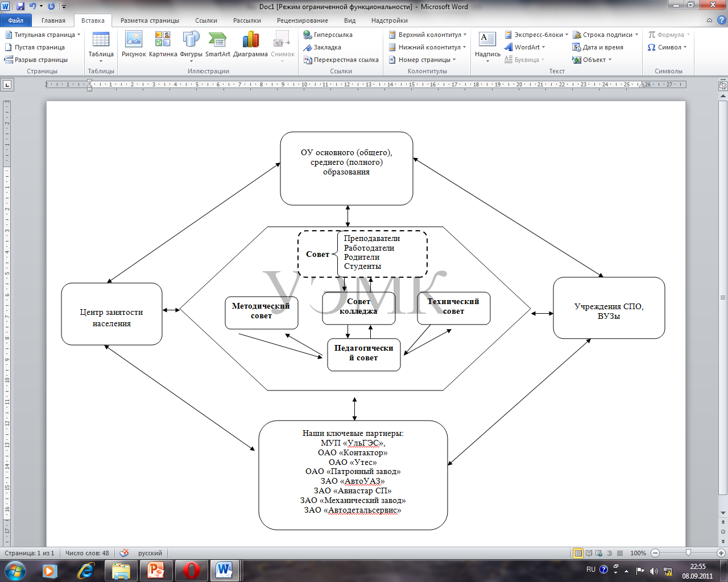The image size is (728, 582).
Task: Insert Дата и время into the document
Action: click(x=598, y=47)
